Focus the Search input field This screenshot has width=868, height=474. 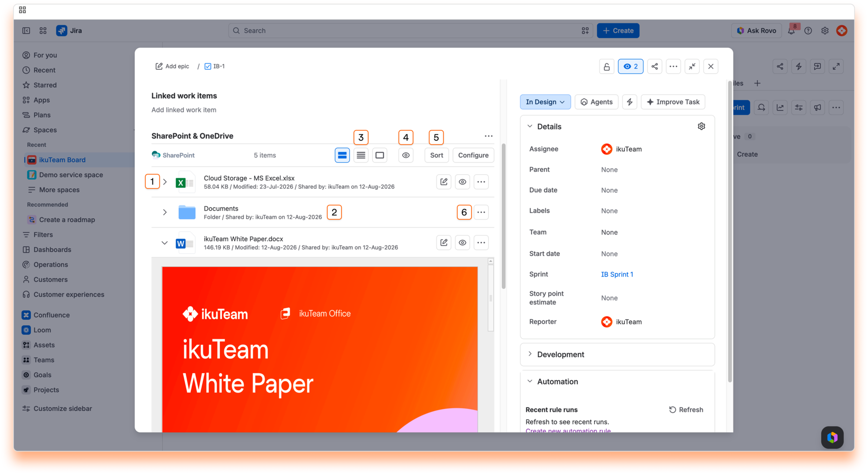(x=410, y=30)
